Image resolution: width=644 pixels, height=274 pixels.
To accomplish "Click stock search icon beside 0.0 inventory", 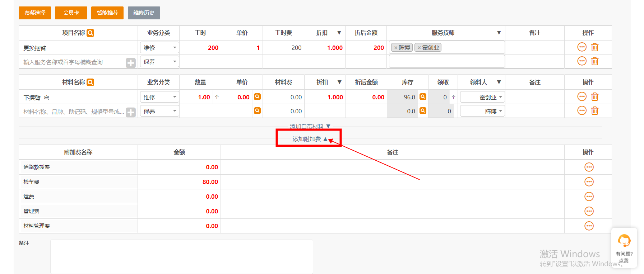I will click(x=423, y=110).
